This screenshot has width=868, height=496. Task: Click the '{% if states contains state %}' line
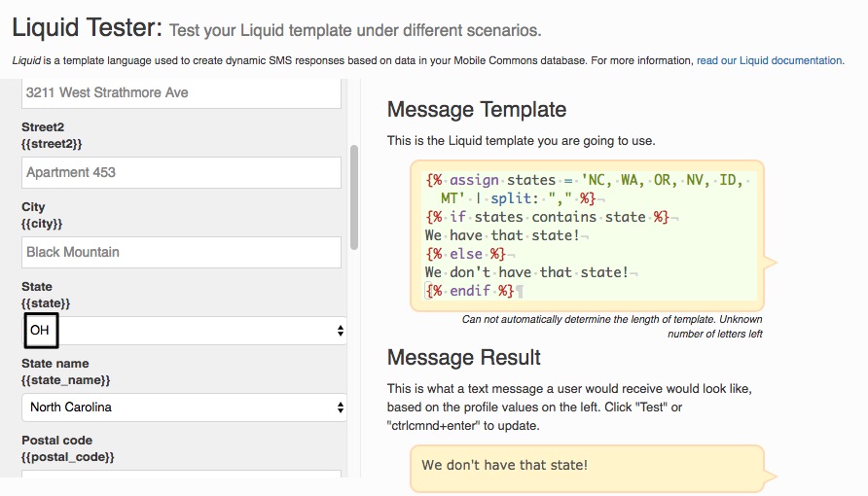click(547, 217)
